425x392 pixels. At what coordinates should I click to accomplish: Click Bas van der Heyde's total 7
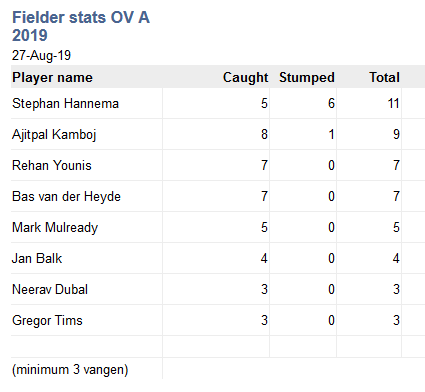[x=396, y=196]
